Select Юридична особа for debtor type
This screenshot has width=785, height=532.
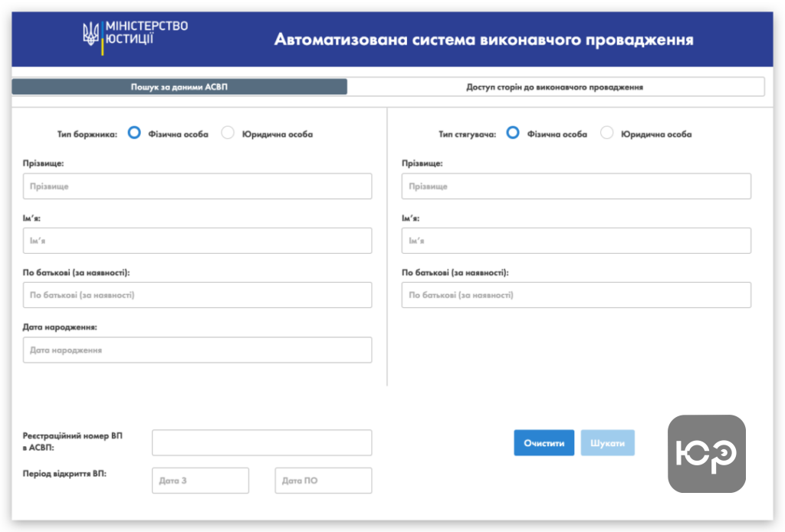coord(228,133)
